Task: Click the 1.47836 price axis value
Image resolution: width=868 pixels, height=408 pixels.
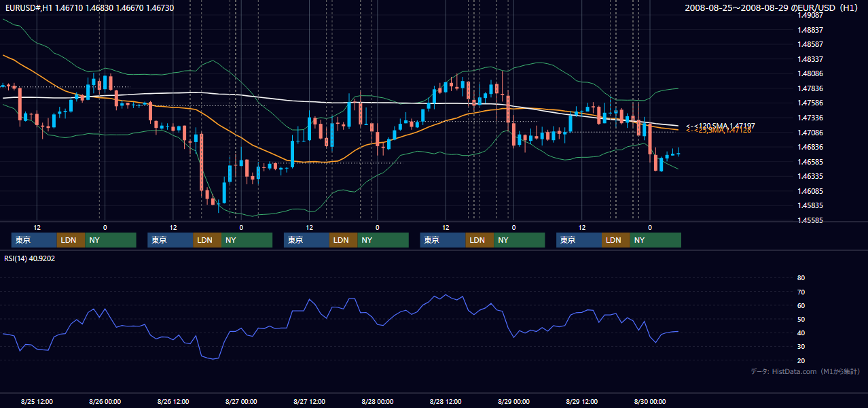Action: tap(812, 88)
